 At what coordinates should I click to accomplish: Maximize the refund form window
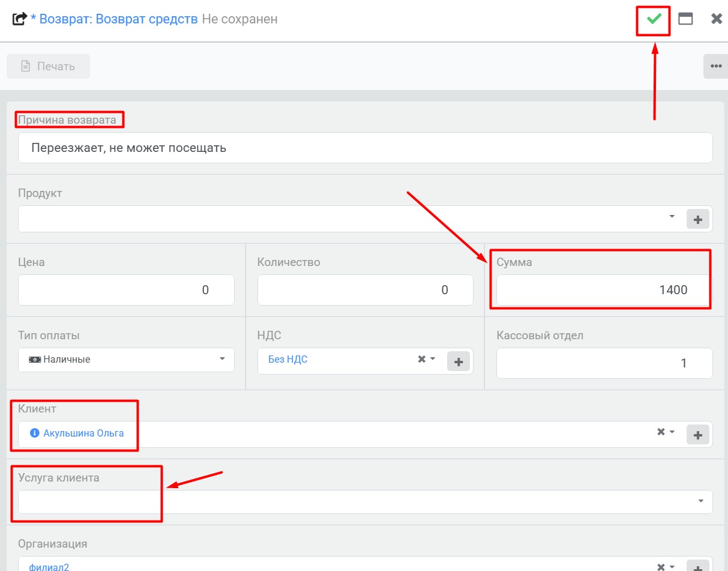tap(685, 19)
